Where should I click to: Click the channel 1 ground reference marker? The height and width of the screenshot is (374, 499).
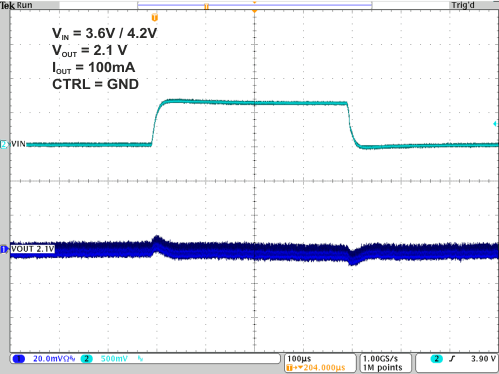pyautogui.click(x=4, y=249)
